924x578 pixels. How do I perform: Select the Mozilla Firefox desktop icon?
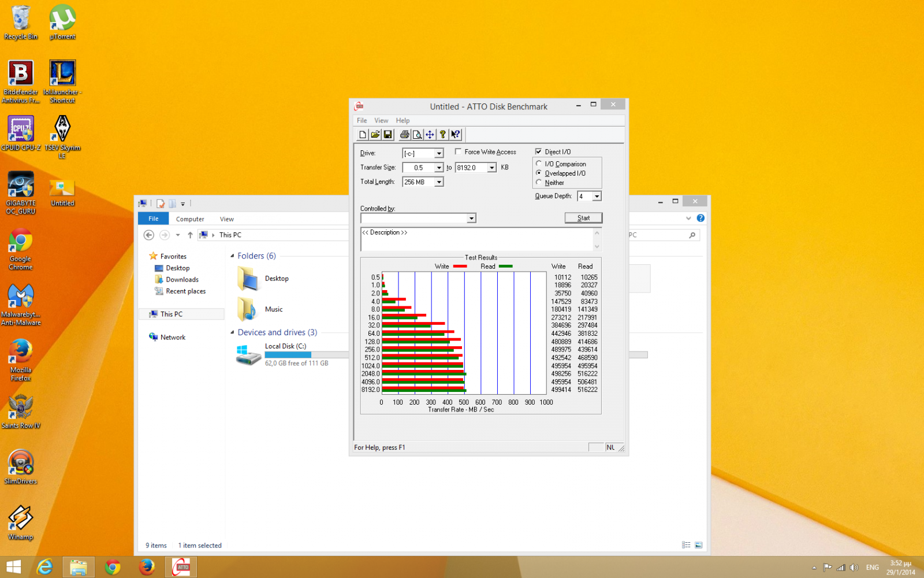(21, 360)
